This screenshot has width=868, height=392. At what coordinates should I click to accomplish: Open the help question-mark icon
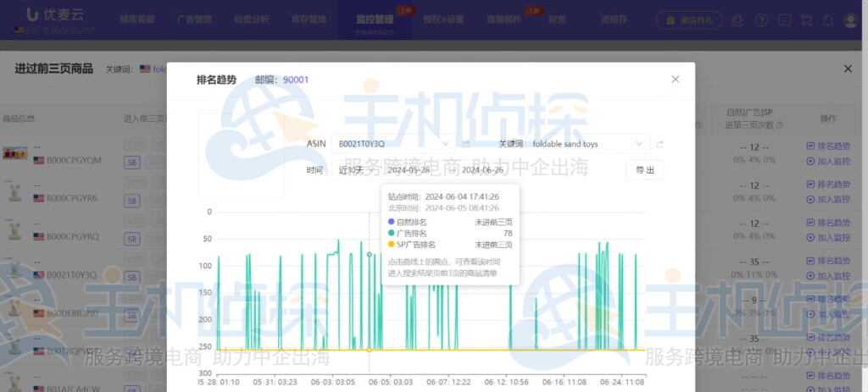point(762,20)
